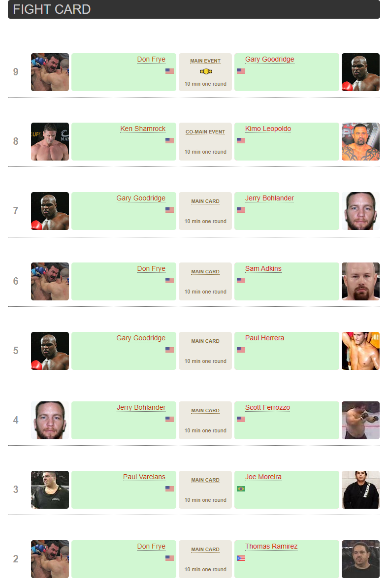
Task: Click Joe Moreira's photo thumbnail
Action: [x=360, y=490]
